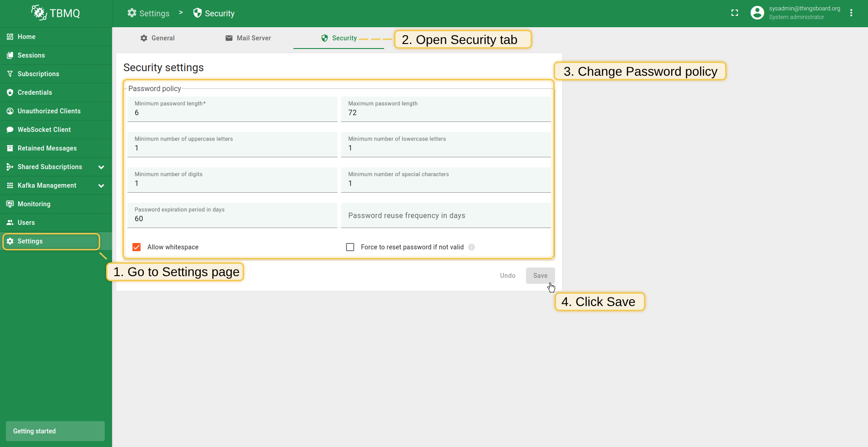Expand the Kafka Management submenu chevron

point(101,185)
